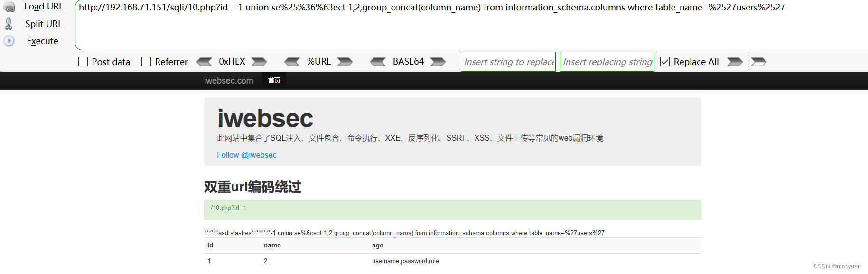Image resolution: width=868 pixels, height=274 pixels.
Task: Click the %URL label
Action: 319,62
